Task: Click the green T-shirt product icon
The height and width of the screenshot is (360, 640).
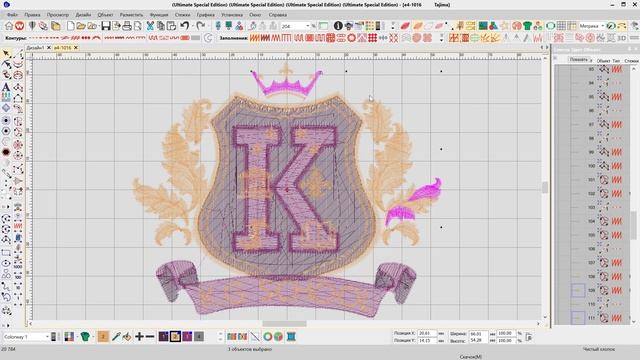Action: click(x=527, y=26)
